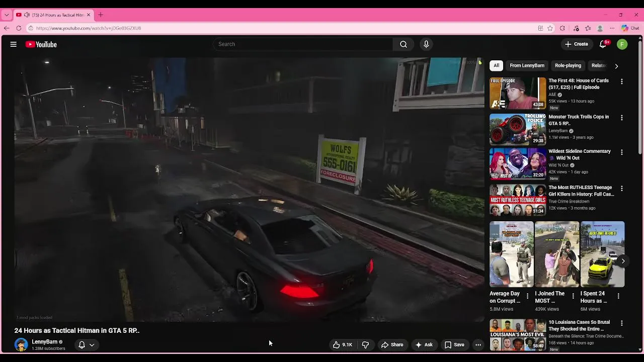644x362 pixels.
Task: Open The First 48 video thumbnail
Action: pyautogui.click(x=518, y=93)
